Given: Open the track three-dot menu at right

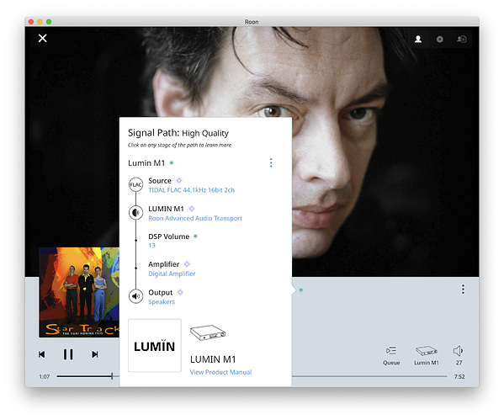Looking at the screenshot, I should pos(463,289).
